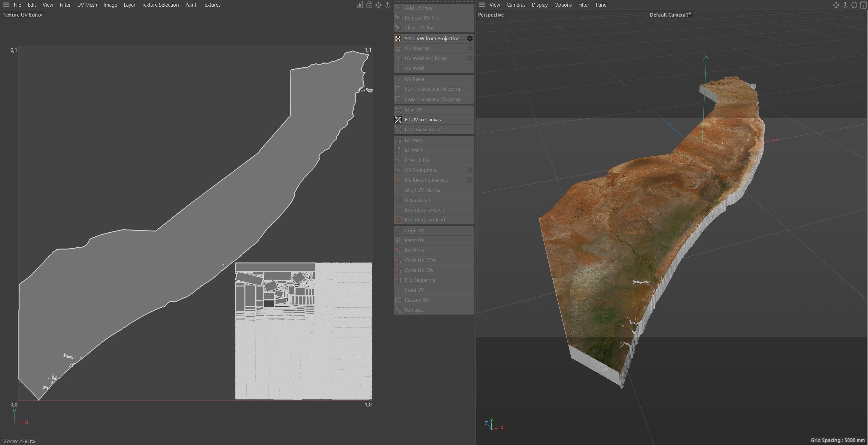Click the histogram bars icon in UV editor
The image size is (868, 445).
tap(360, 5)
